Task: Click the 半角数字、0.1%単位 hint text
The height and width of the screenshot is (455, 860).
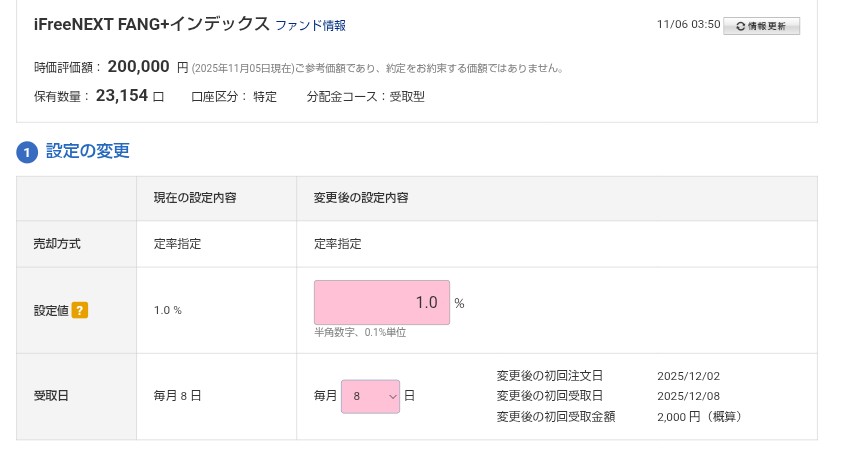Action: pos(360,332)
